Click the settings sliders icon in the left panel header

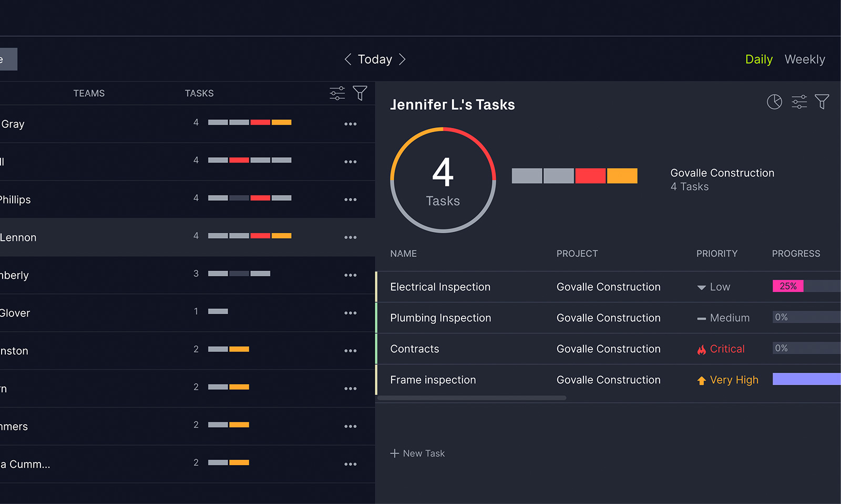pyautogui.click(x=337, y=92)
